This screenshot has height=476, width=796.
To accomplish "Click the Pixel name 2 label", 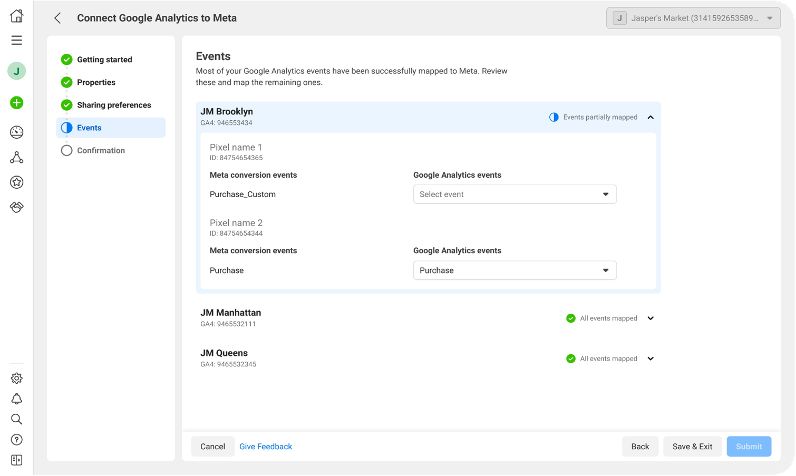I will click(236, 223).
